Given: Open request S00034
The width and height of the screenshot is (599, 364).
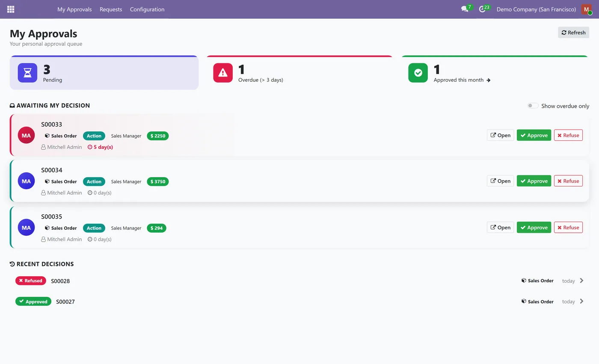Looking at the screenshot, I should (500, 181).
